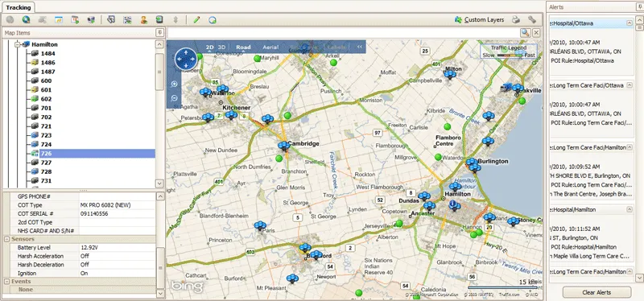
Task: Select the Hamilton group node
Action: 44,44
